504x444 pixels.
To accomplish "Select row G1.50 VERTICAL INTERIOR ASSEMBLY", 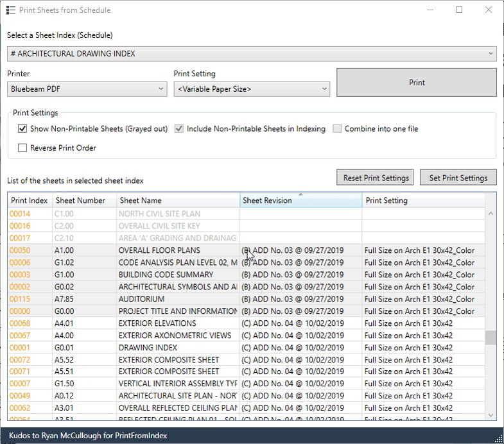I will 246,384.
